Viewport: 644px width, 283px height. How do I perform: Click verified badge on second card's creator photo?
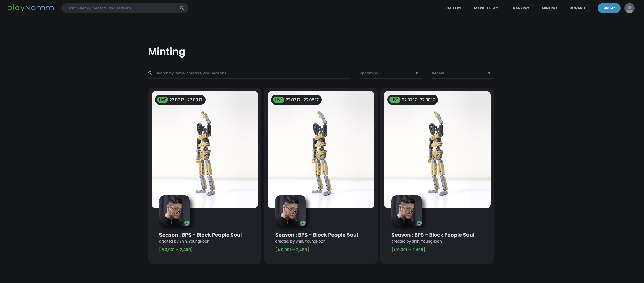point(303,223)
